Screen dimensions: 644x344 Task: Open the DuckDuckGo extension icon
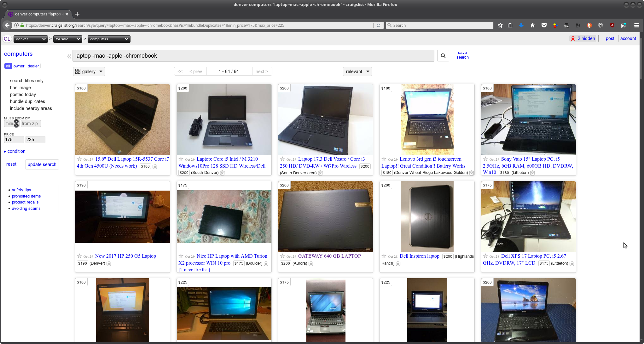point(589,25)
